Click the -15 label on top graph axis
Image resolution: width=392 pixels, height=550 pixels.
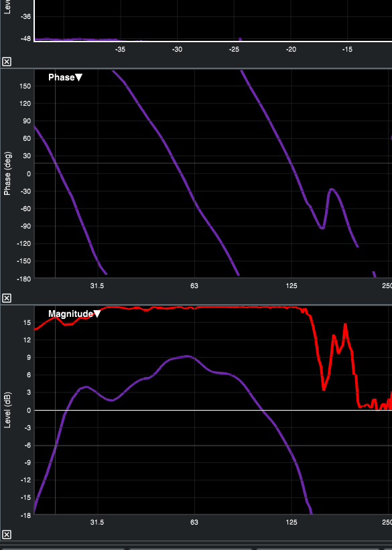coord(347,50)
